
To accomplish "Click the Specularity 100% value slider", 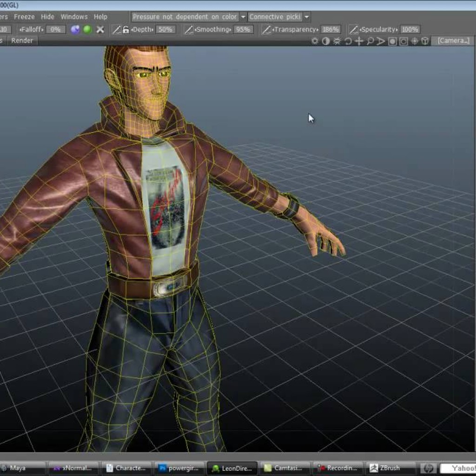I will pos(410,29).
